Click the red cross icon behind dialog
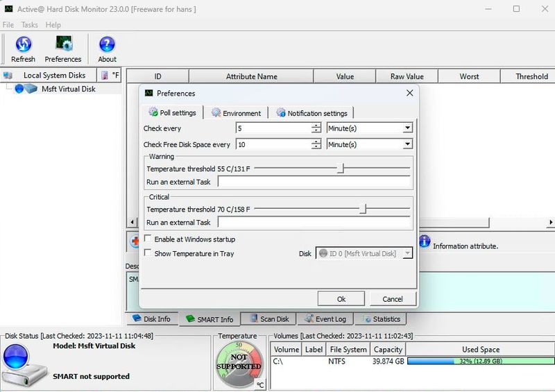Viewport: 555px width, 392px height. click(x=135, y=242)
